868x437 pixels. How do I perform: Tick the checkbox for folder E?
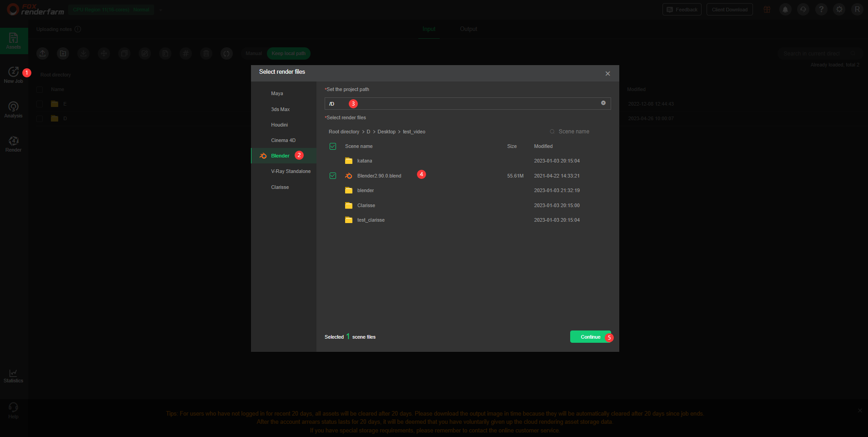(x=40, y=104)
